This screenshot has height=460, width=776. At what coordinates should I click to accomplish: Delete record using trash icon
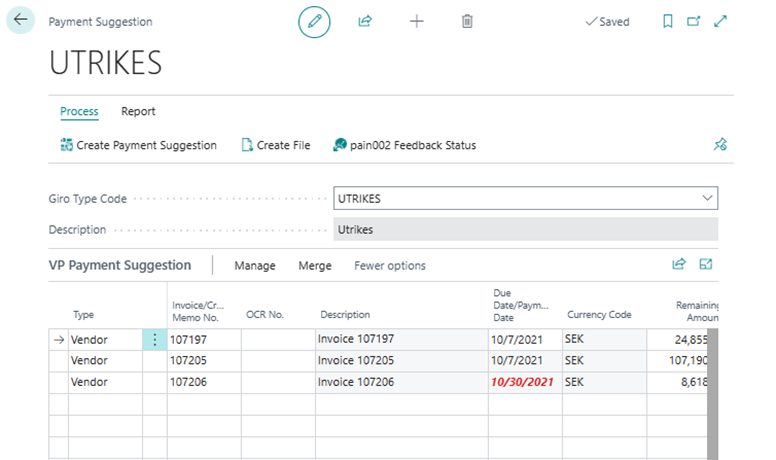point(467,21)
